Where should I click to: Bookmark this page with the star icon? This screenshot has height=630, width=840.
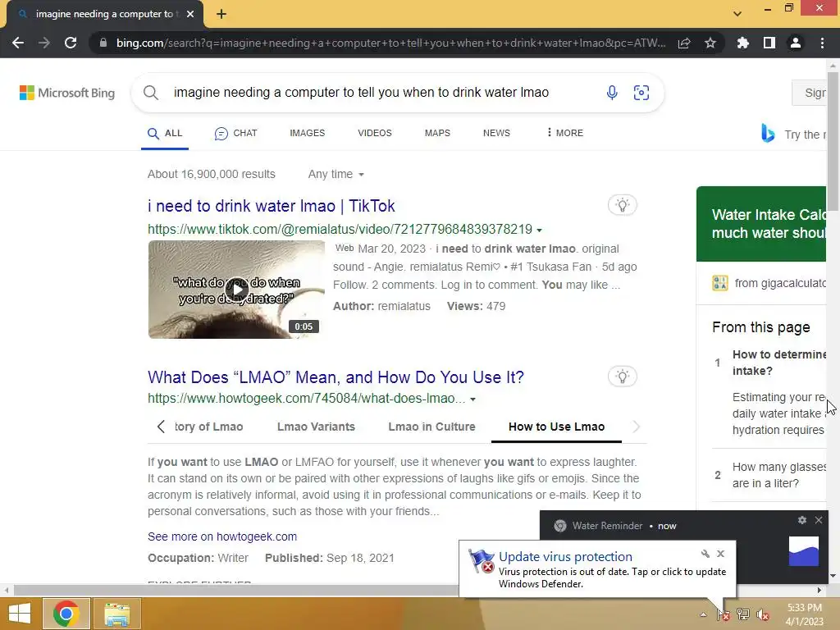tap(710, 43)
